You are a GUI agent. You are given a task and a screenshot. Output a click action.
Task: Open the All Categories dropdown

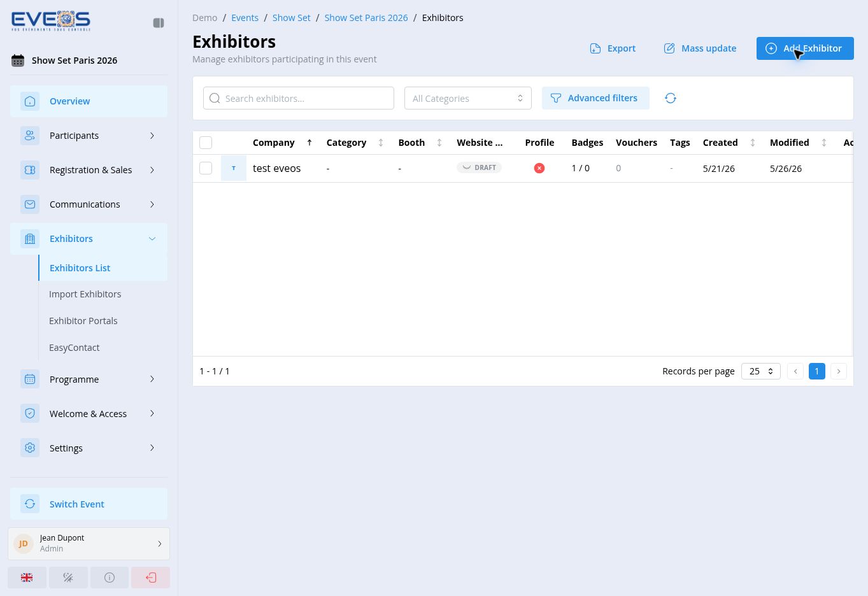[468, 98]
